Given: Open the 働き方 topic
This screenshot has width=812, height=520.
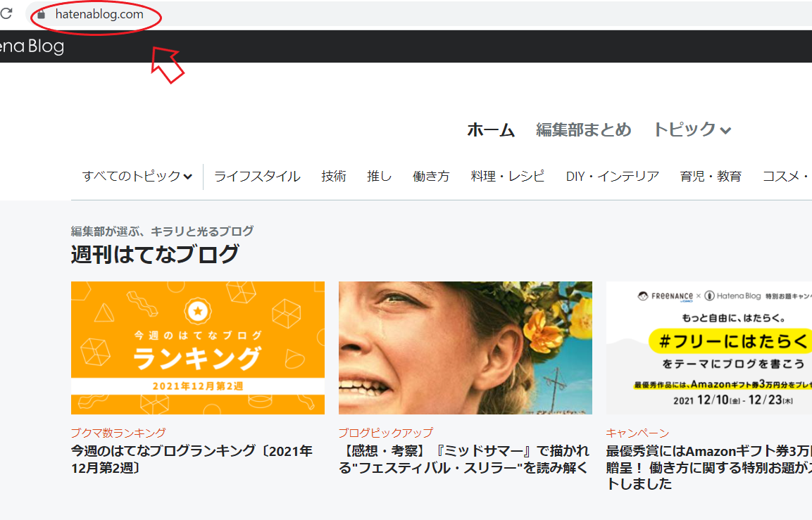Looking at the screenshot, I should 431,177.
